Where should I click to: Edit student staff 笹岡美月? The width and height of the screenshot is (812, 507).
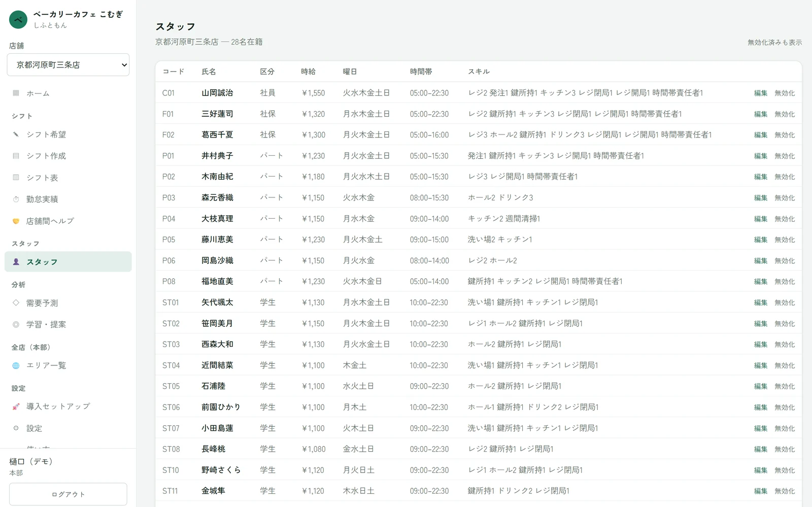click(x=760, y=324)
